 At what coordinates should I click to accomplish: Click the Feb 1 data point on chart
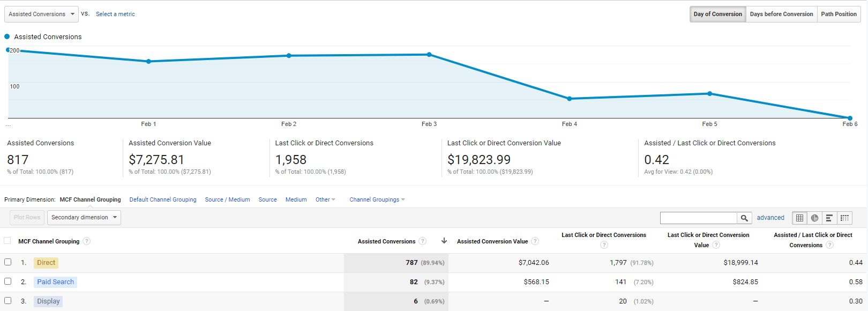(x=149, y=61)
